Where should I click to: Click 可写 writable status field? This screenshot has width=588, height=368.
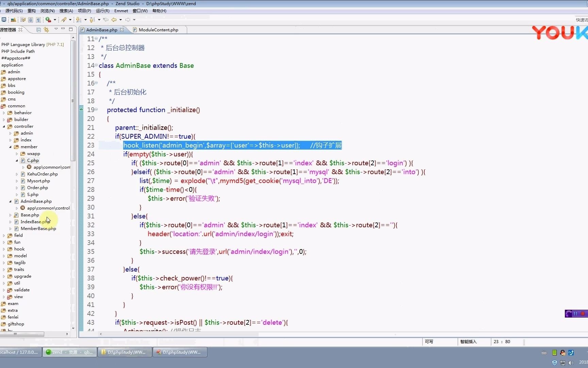tap(429, 342)
